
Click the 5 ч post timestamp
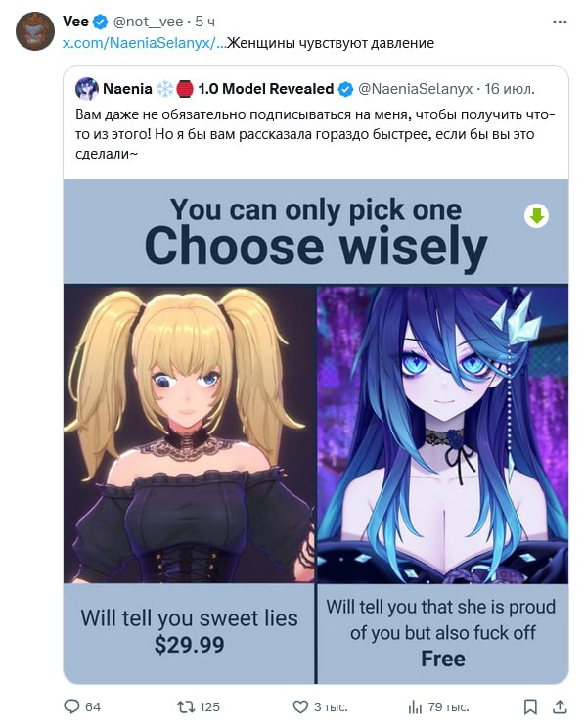click(x=204, y=22)
